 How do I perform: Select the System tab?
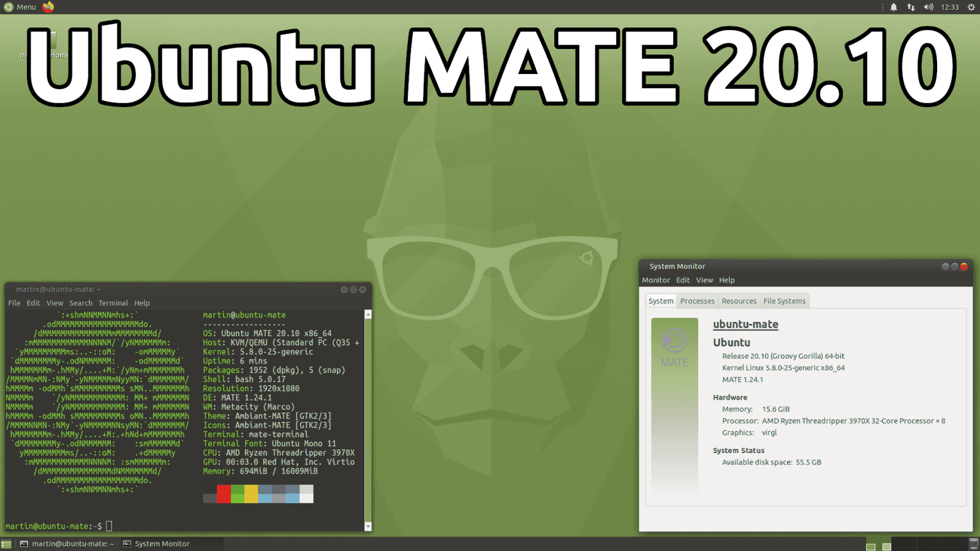661,301
